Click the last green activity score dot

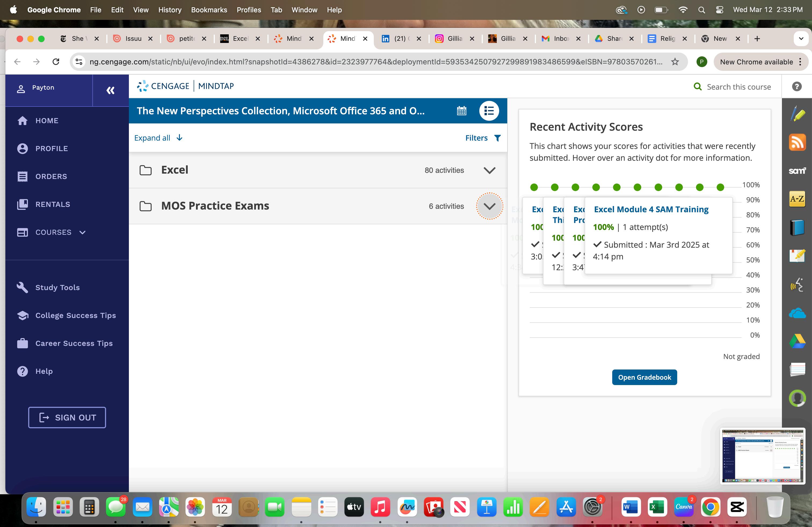[x=720, y=187]
